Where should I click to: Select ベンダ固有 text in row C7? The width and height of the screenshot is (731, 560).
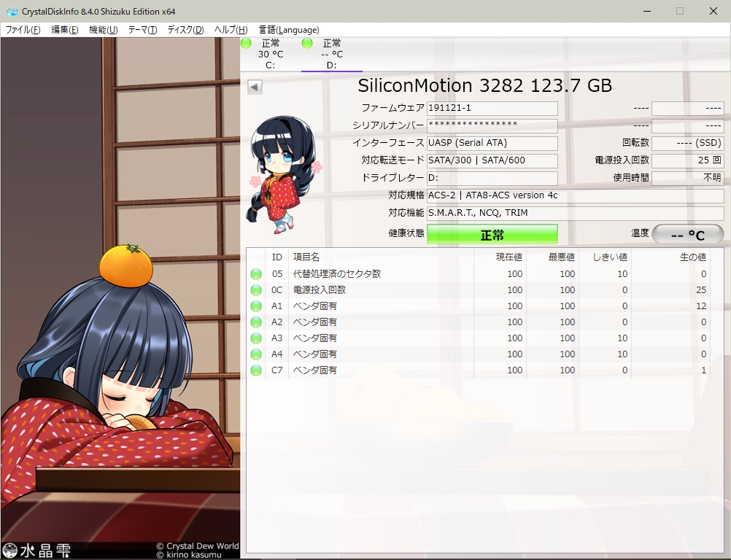point(314,370)
